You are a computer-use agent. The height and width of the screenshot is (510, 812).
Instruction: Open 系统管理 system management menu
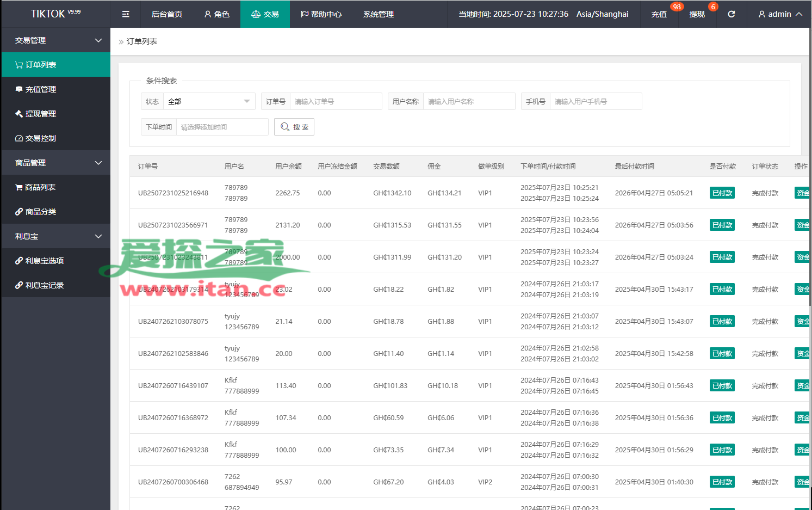(379, 14)
